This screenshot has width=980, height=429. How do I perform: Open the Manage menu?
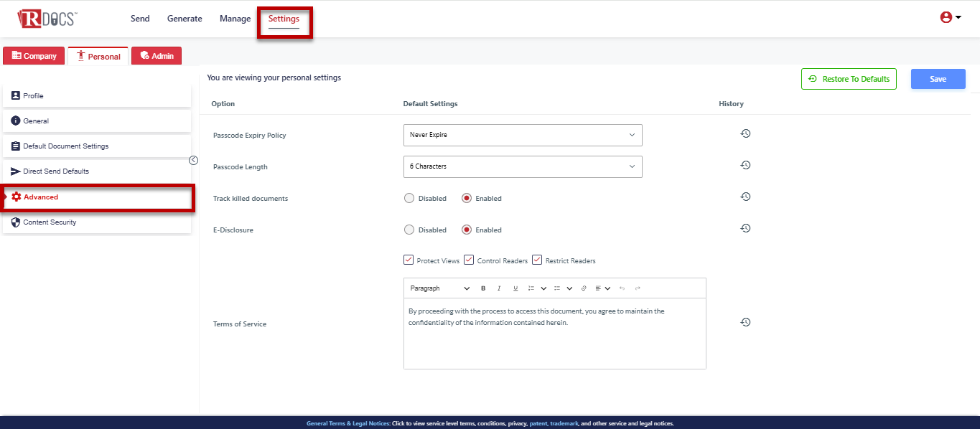[235, 19]
